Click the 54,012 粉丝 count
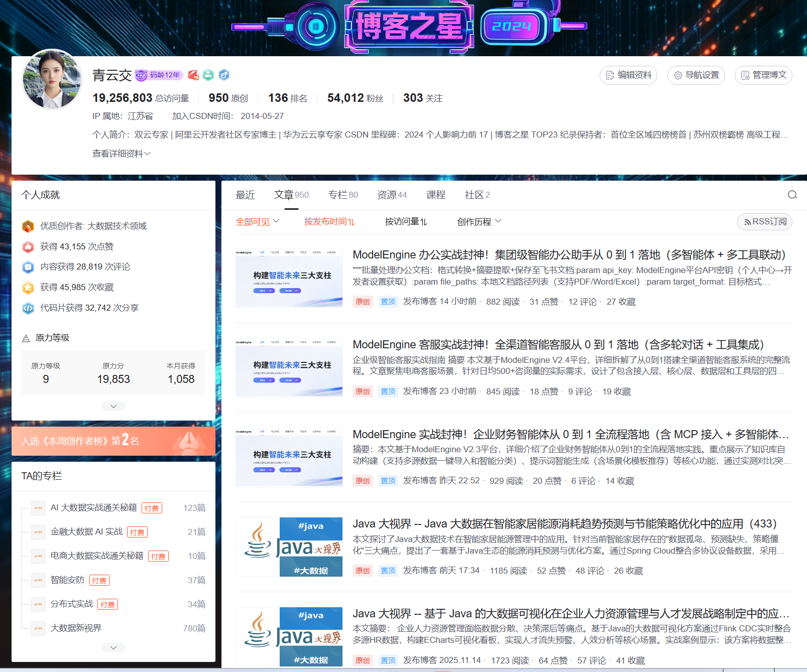The image size is (807, 672). (x=355, y=98)
